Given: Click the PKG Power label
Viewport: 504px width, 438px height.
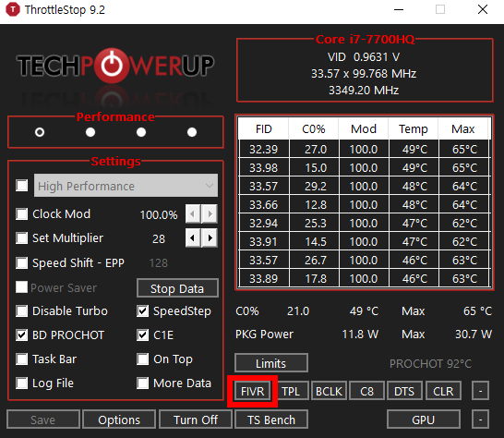Looking at the screenshot, I should click(x=264, y=335).
